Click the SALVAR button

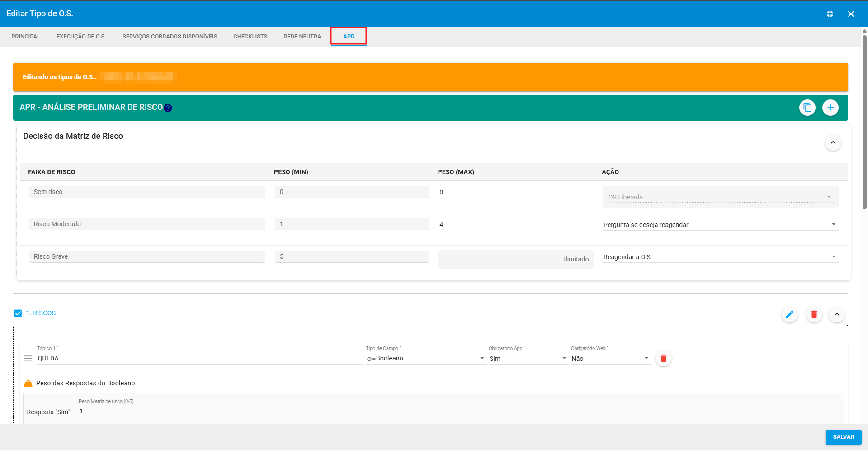[x=843, y=437]
